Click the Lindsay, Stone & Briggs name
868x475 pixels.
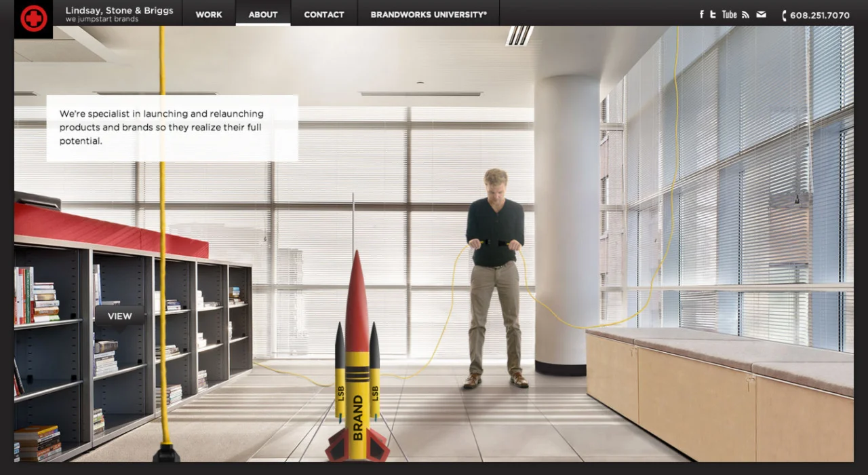[119, 10]
